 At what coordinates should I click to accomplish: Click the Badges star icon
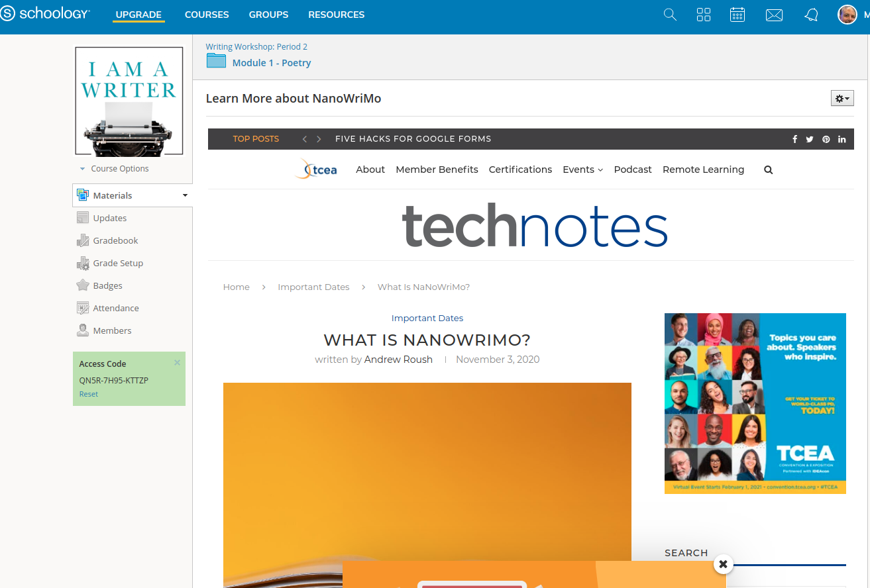pos(83,285)
